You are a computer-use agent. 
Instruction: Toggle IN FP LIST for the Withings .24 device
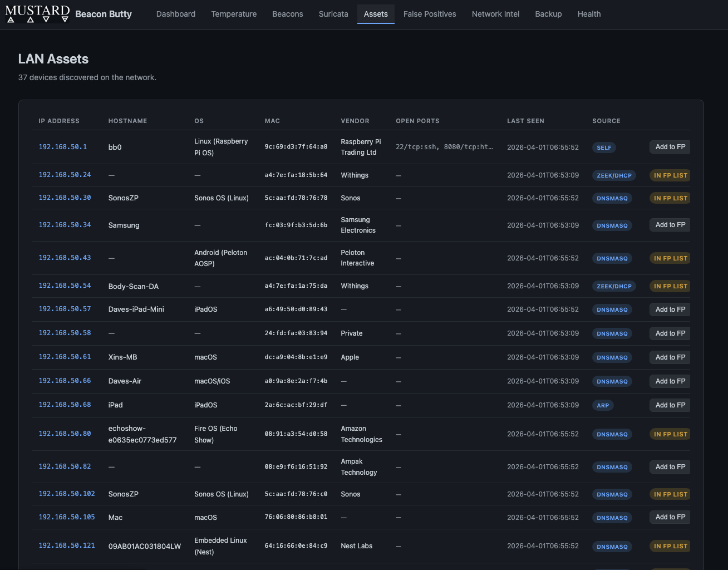[670, 175]
